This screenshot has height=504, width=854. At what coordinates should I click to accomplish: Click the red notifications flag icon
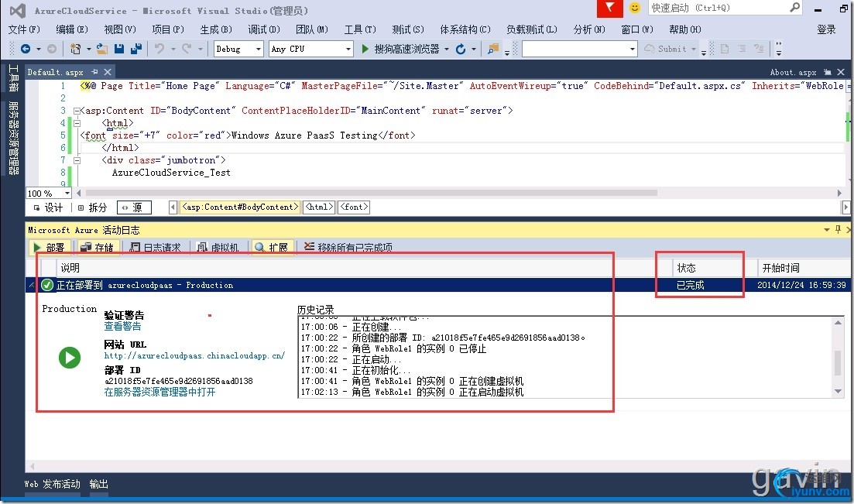pyautogui.click(x=609, y=9)
